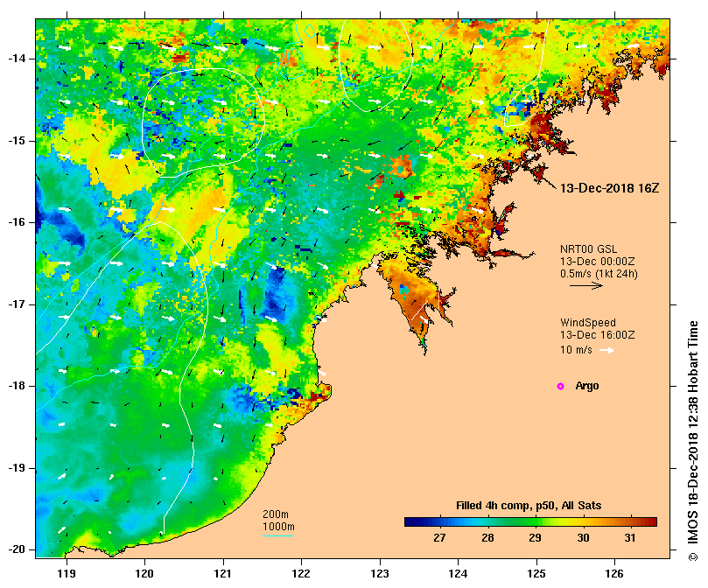
Task: Click longitude label 126 on the bottom axis
Action: 614,574
